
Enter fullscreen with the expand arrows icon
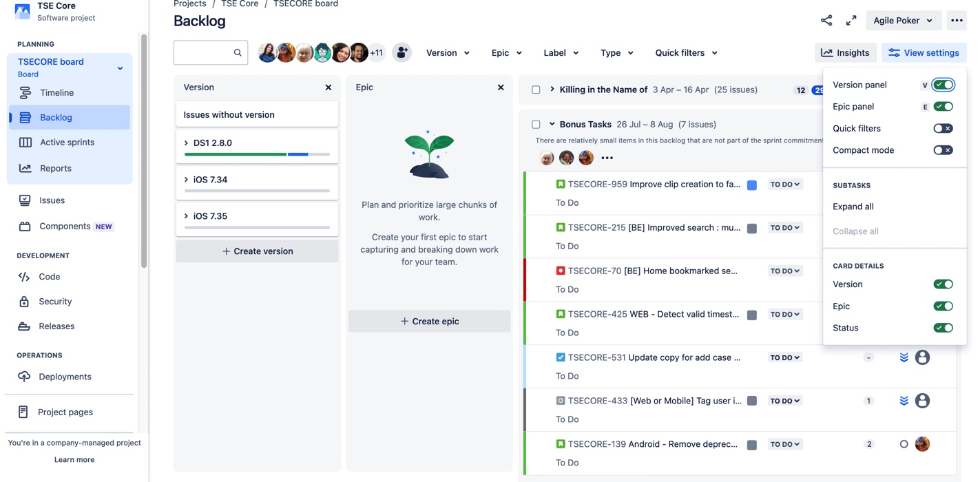(851, 21)
